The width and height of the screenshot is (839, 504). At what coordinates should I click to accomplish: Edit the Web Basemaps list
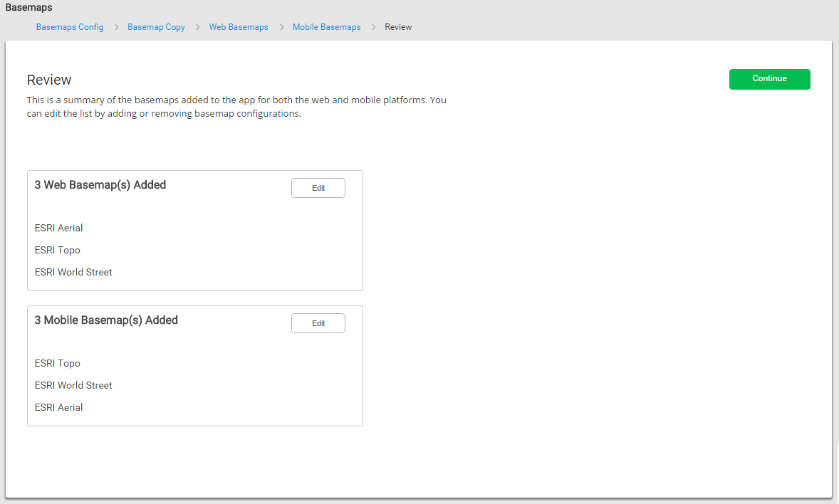click(318, 188)
